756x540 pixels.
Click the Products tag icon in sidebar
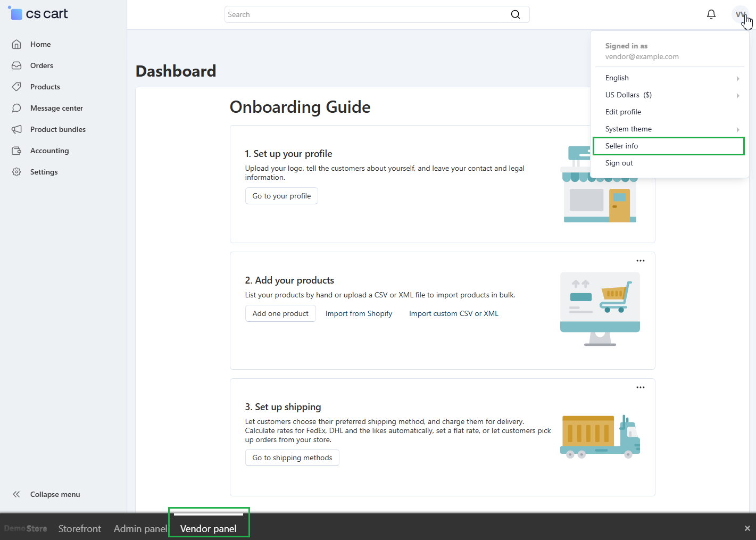(x=16, y=87)
